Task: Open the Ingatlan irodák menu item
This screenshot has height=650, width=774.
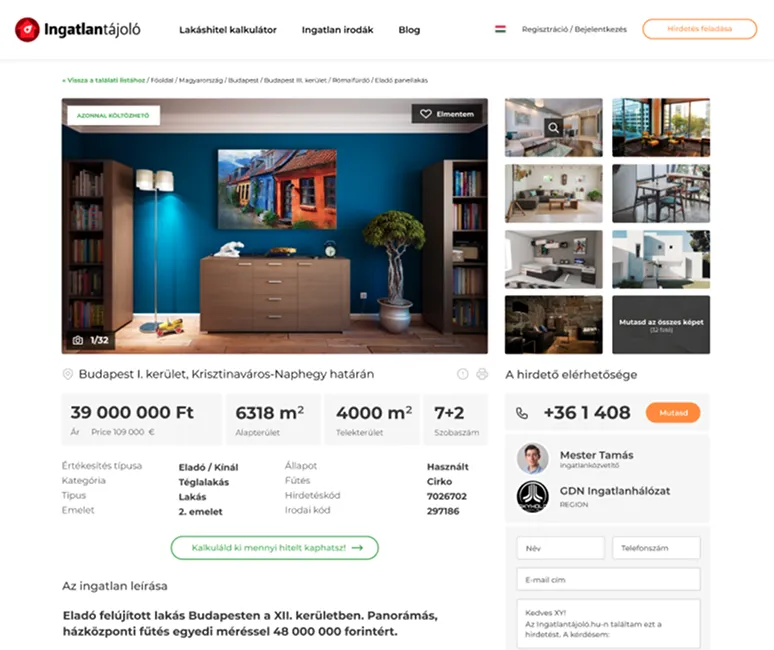Action: (x=337, y=30)
